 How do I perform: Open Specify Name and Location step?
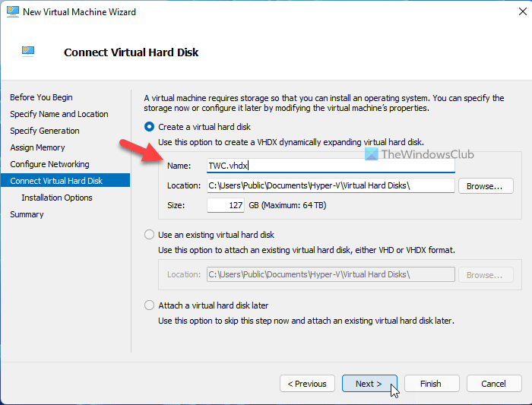coord(59,114)
